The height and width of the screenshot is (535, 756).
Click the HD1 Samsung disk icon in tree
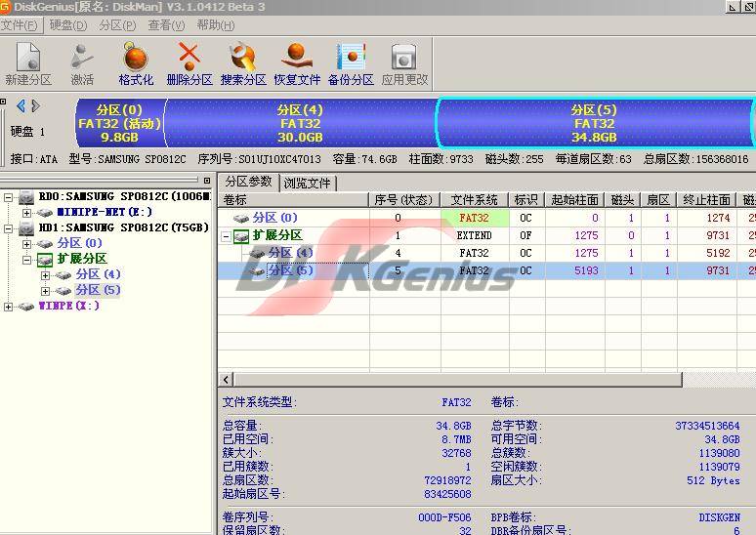pos(26,228)
